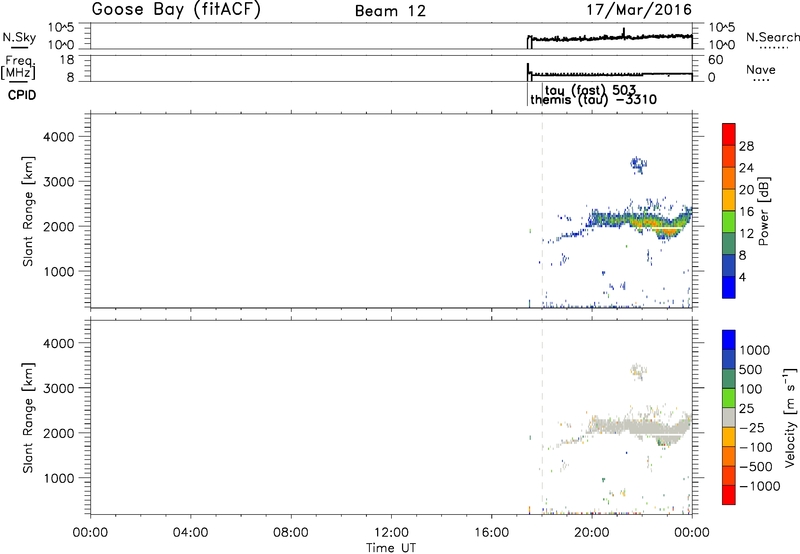Click the "Time UT" axis title
The width and height of the screenshot is (800, 554).
[x=391, y=547]
